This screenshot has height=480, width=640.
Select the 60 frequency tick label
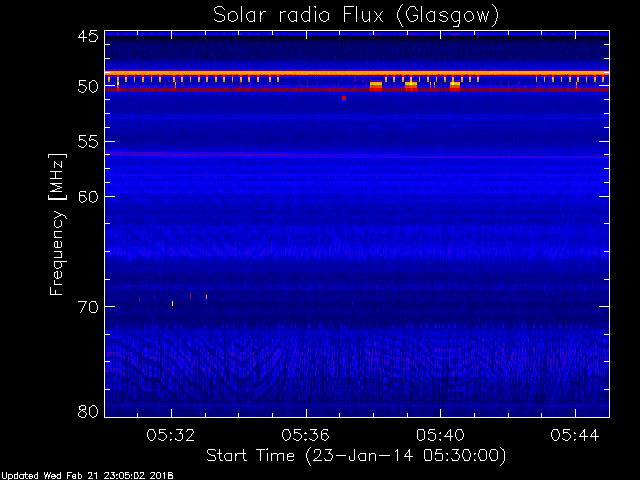click(x=88, y=197)
